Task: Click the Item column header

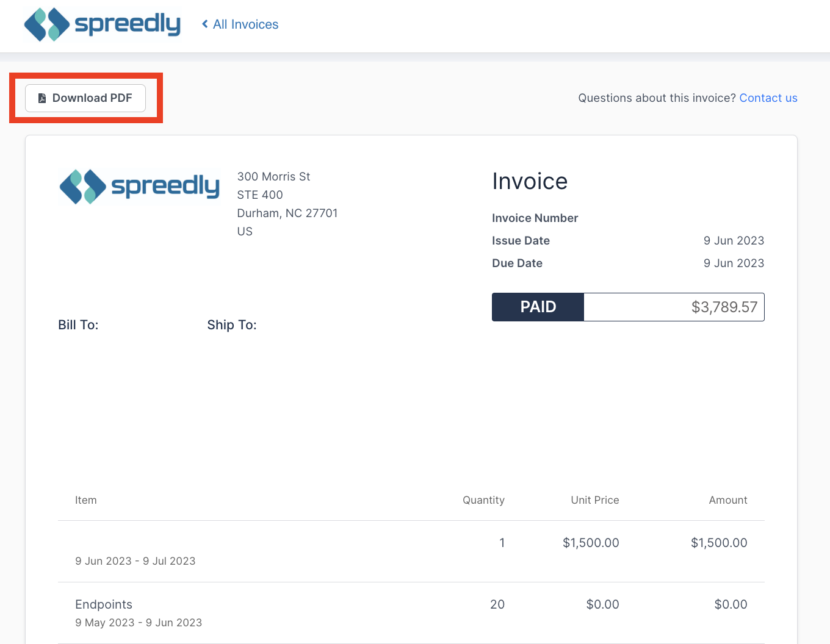Action: coord(85,500)
